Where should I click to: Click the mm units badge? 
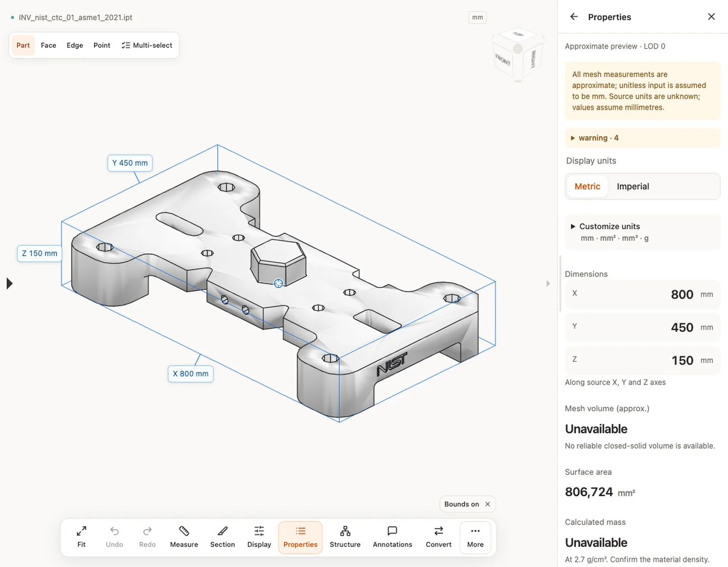coord(478,17)
